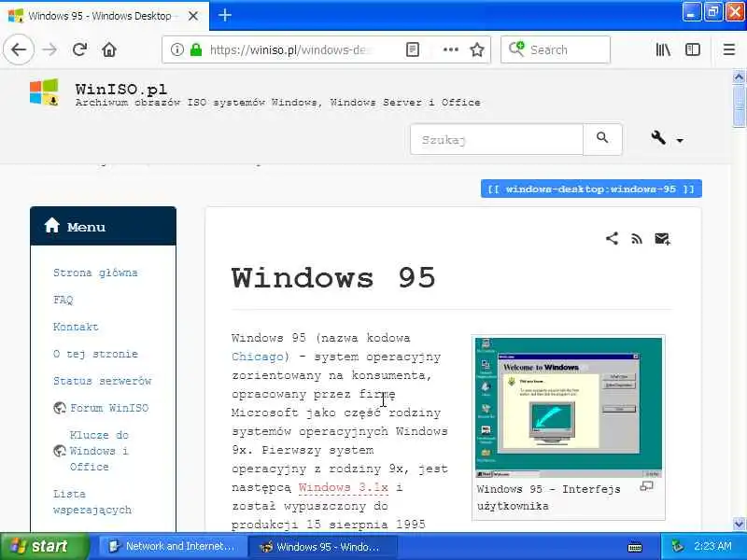Select the Windows 95 - Windows Desktop tab
This screenshot has width=747, height=560.
[x=100, y=16]
